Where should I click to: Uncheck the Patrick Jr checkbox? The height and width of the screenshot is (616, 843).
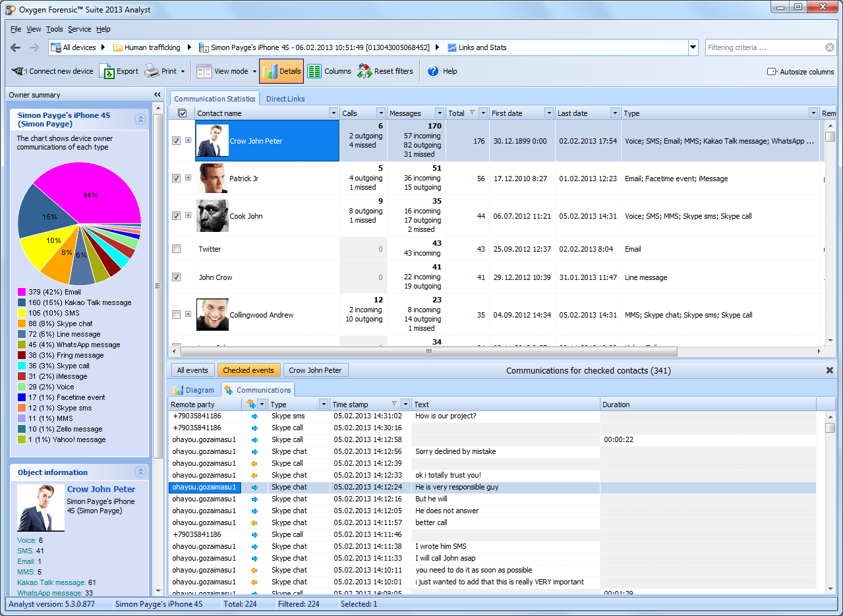176,178
